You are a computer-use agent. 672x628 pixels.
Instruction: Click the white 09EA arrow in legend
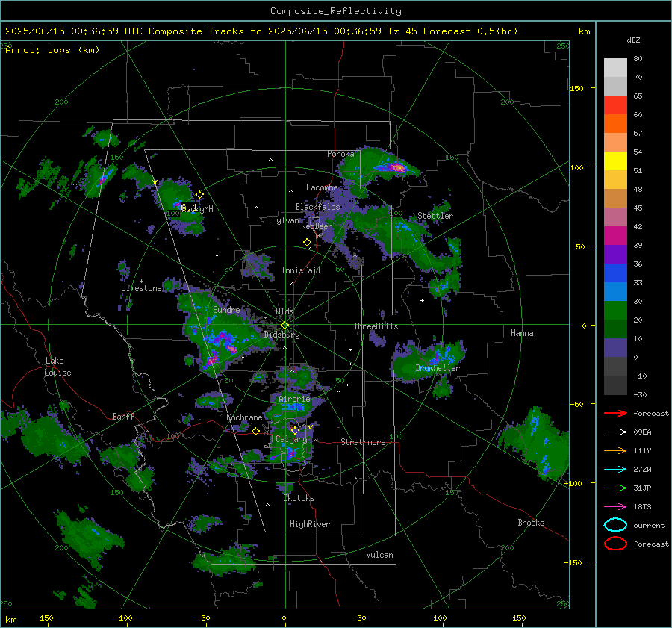click(615, 432)
